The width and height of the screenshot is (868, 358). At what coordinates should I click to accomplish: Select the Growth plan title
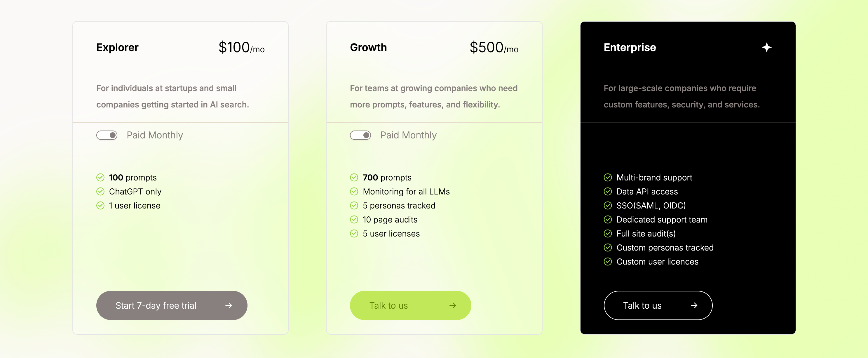[368, 47]
